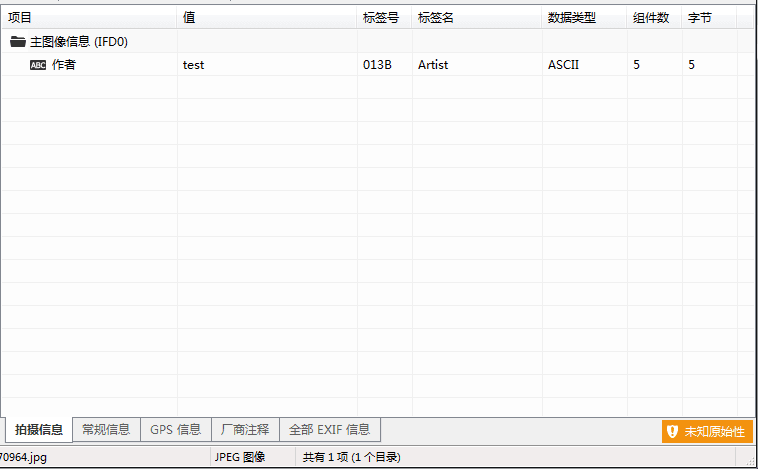Click the ABC icon beside 作者

[38, 65]
